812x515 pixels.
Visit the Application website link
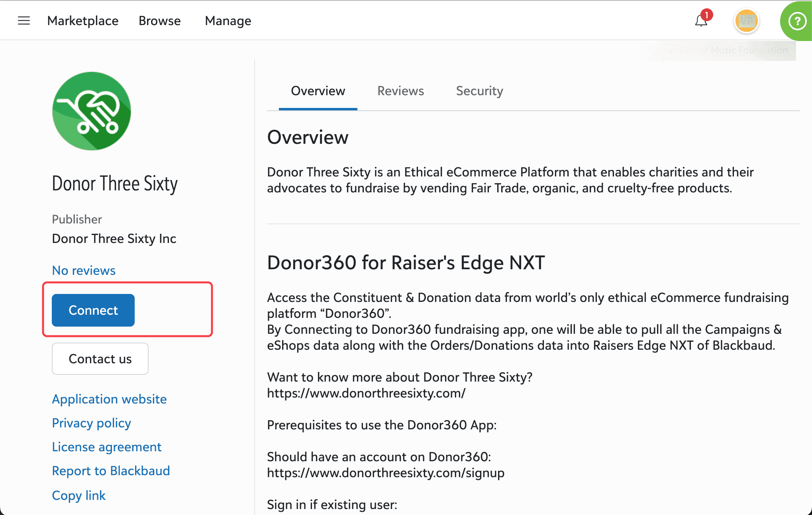coord(109,399)
